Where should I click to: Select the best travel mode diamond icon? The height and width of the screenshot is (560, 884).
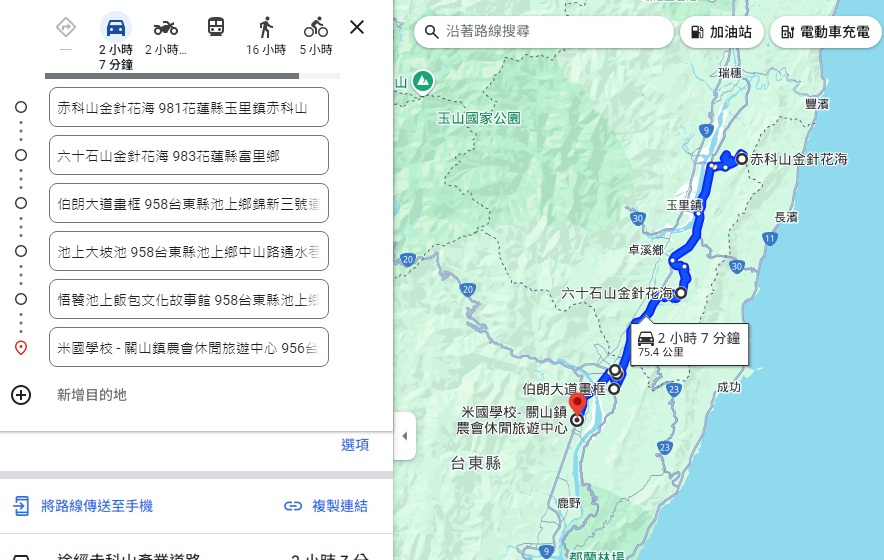[x=66, y=27]
